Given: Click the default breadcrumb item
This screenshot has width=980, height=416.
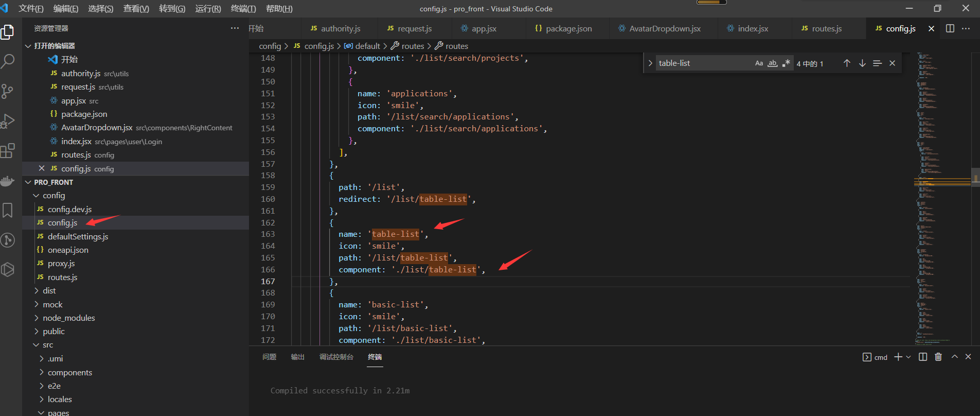Looking at the screenshot, I should pos(363,46).
